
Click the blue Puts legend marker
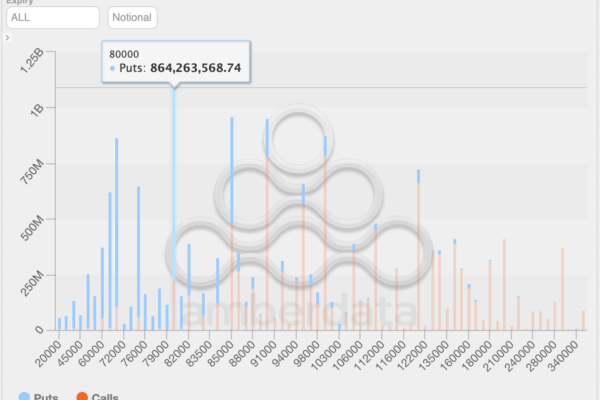point(24,397)
